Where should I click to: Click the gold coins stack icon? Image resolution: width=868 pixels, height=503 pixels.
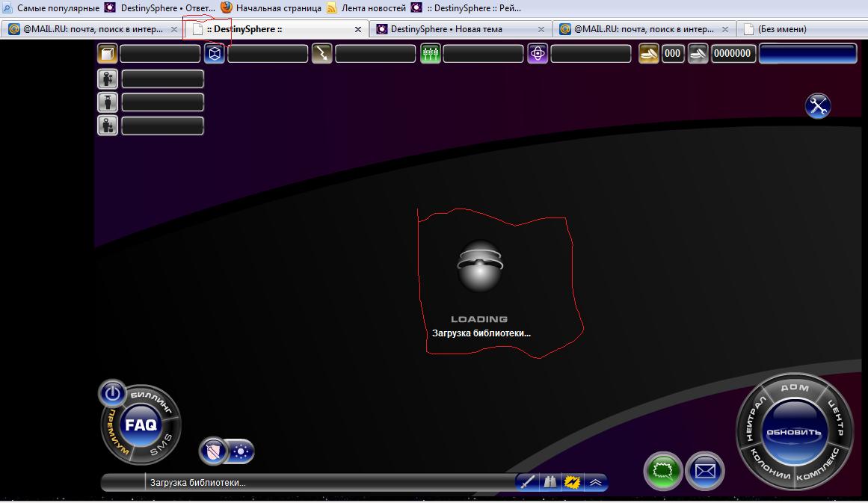649,54
